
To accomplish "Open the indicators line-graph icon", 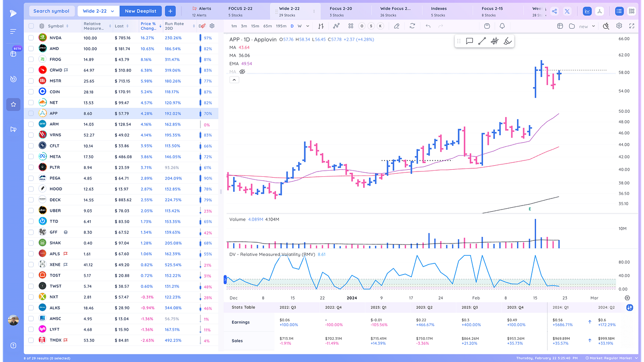I will [x=336, y=26].
